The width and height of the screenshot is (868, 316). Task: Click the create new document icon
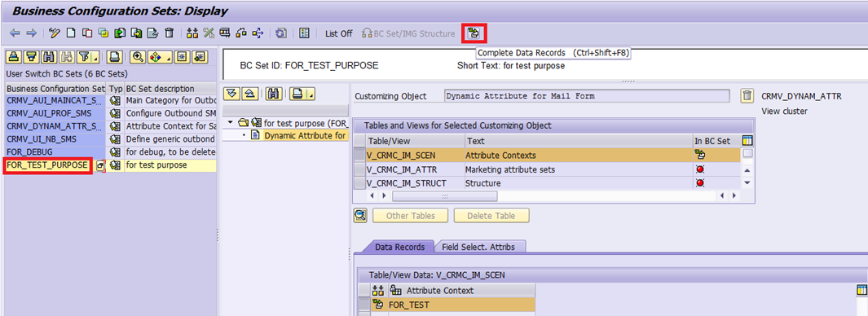click(71, 33)
